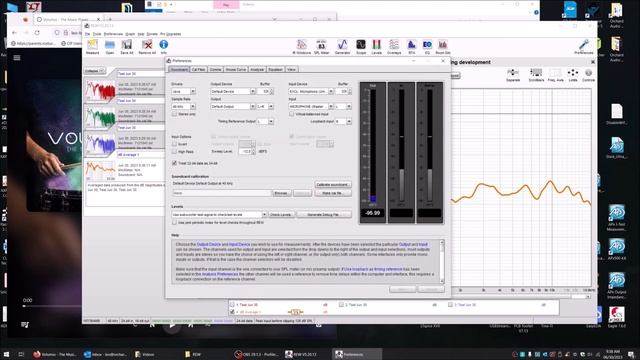The image size is (640, 360).
Task: Click the Browse button for cal file
Action: click(282, 193)
